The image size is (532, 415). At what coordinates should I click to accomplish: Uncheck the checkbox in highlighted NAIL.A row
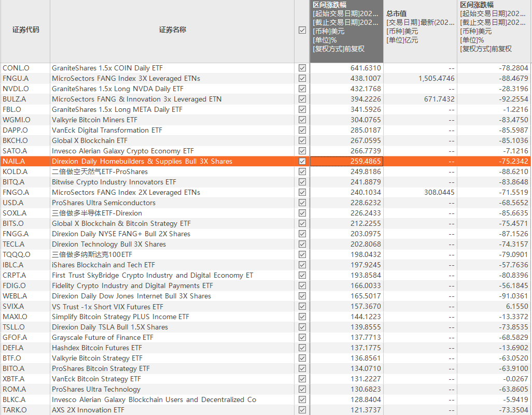click(x=302, y=161)
